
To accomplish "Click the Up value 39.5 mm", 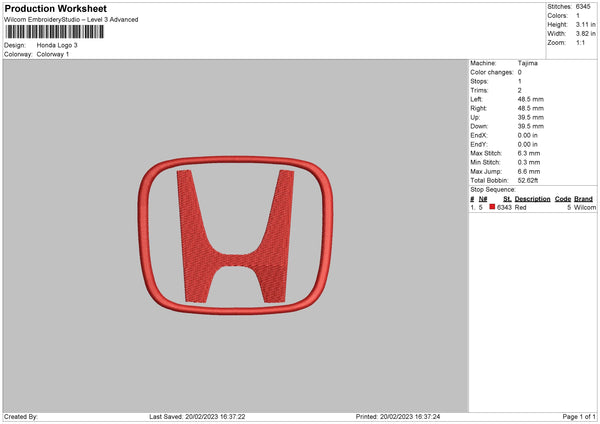I will point(530,117).
